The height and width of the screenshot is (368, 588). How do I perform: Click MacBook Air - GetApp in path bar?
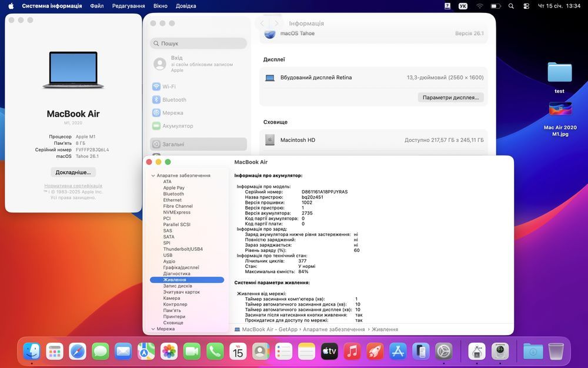pyautogui.click(x=266, y=329)
